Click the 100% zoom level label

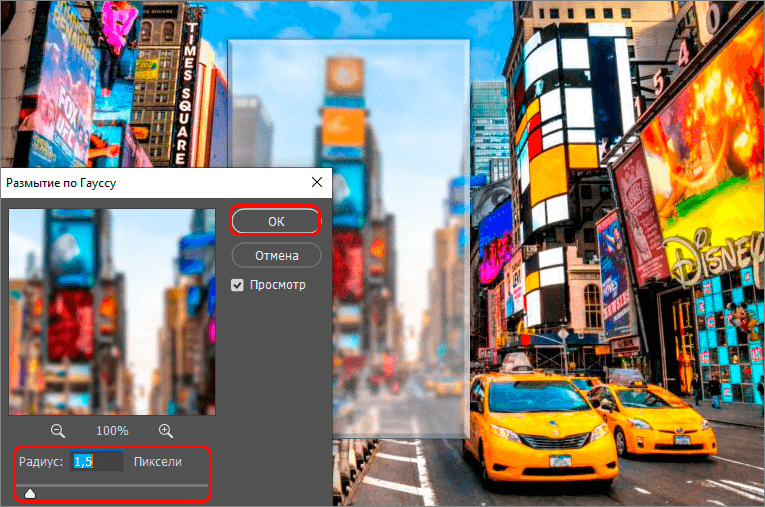click(x=112, y=430)
